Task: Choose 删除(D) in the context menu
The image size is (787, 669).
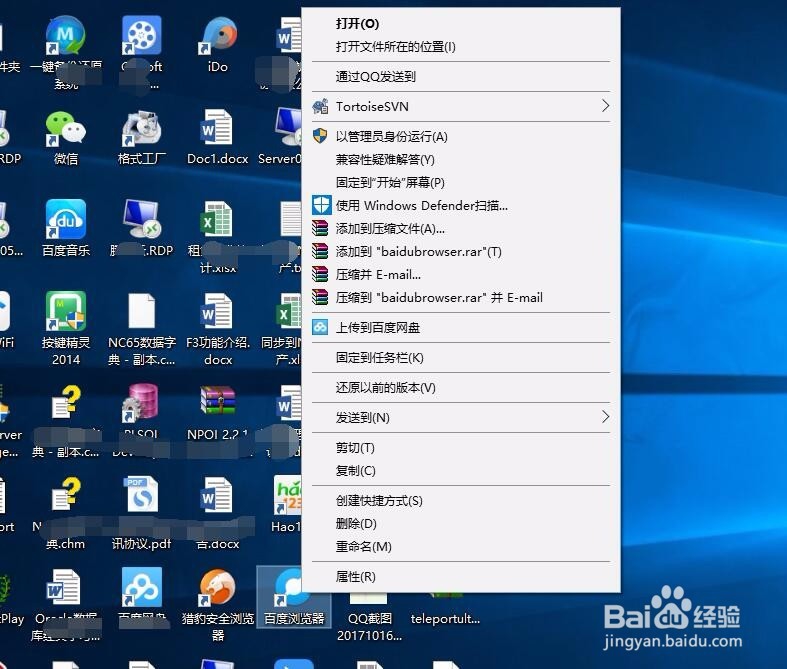Action: pyautogui.click(x=461, y=523)
